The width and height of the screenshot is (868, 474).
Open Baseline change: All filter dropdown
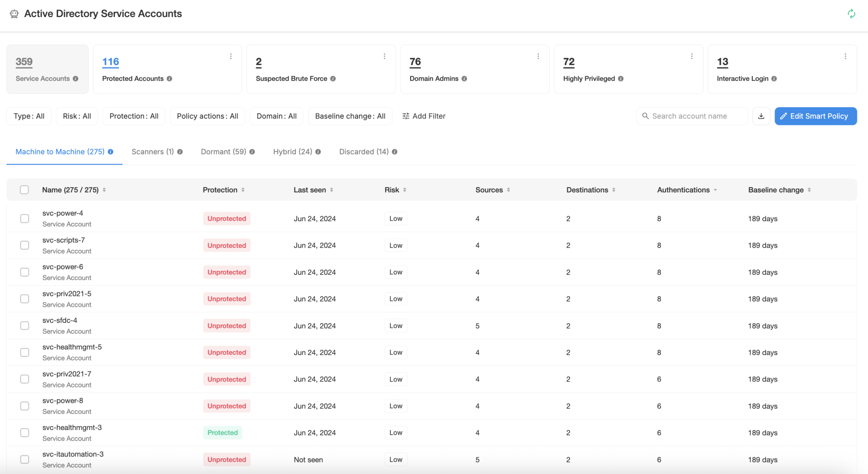(350, 116)
